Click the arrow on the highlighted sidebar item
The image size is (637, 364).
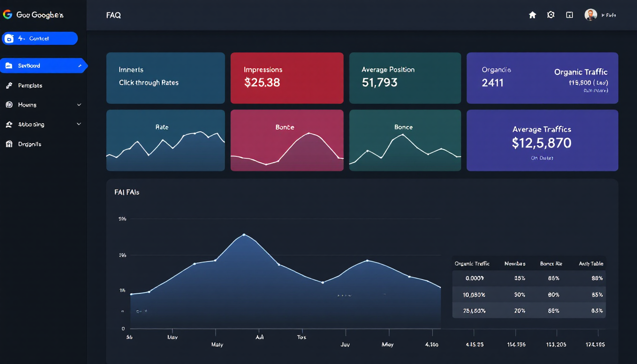[x=80, y=66]
